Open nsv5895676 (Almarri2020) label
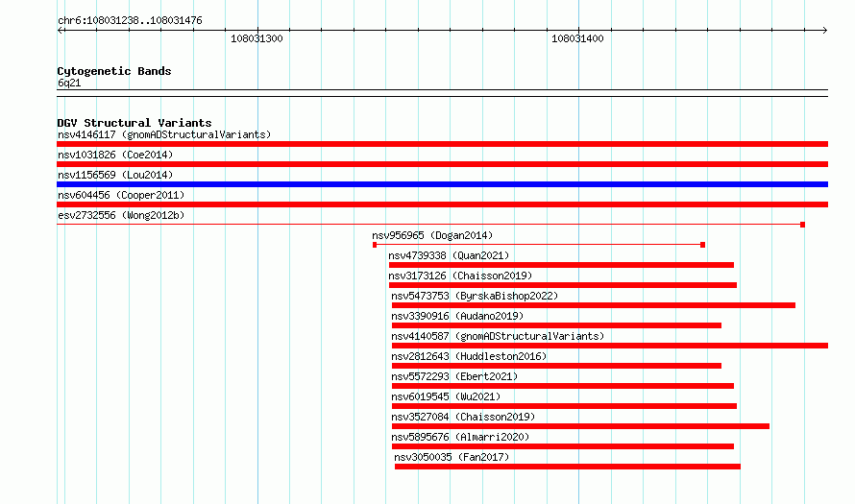This screenshot has height=504, width=855. (x=460, y=437)
